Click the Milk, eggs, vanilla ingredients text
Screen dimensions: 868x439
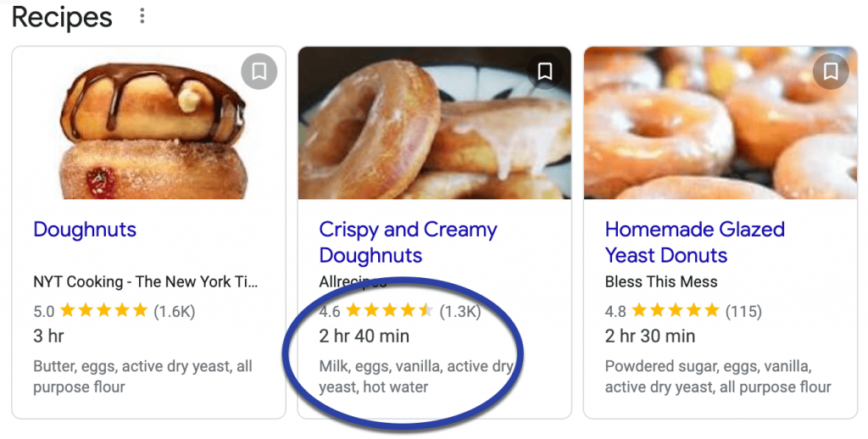coord(415,376)
